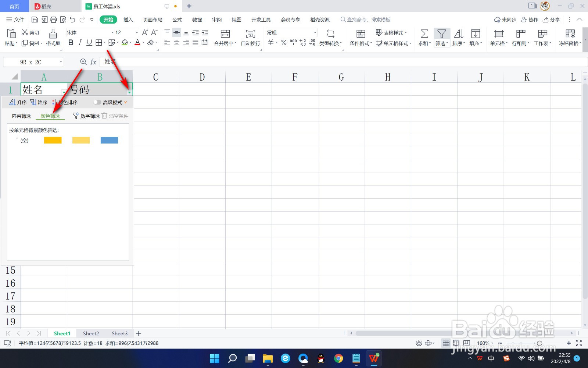Click the Save icon in quick toolbar
Screen dimensions: 588x368
tap(35, 20)
